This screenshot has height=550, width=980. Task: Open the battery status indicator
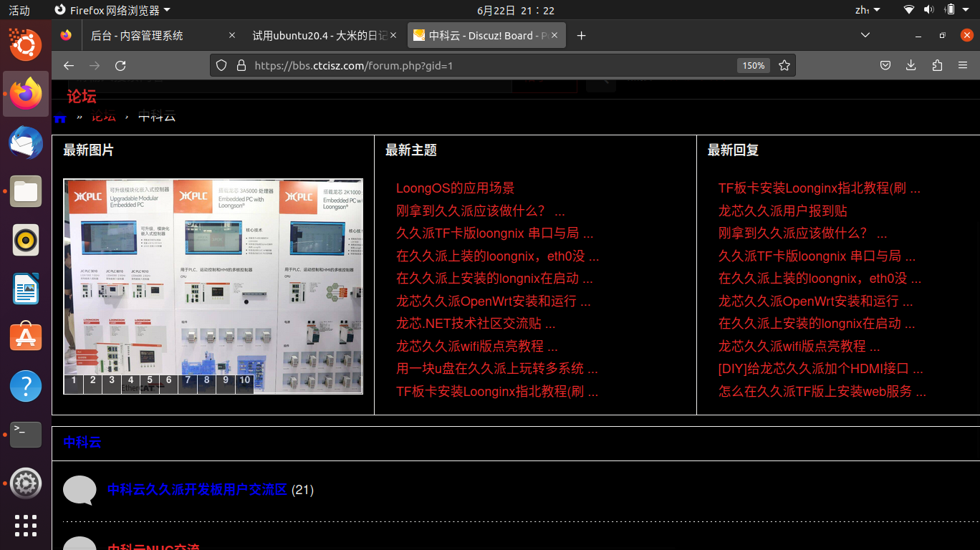950,10
